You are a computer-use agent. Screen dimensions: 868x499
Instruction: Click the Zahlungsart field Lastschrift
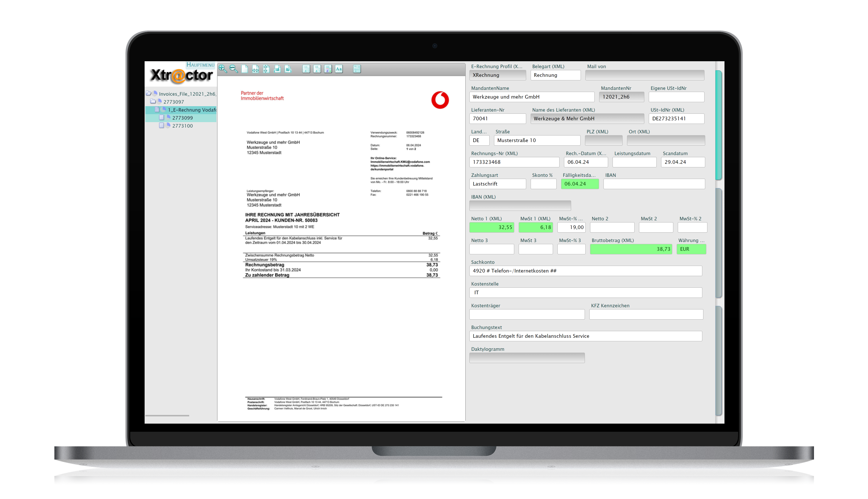[498, 184]
